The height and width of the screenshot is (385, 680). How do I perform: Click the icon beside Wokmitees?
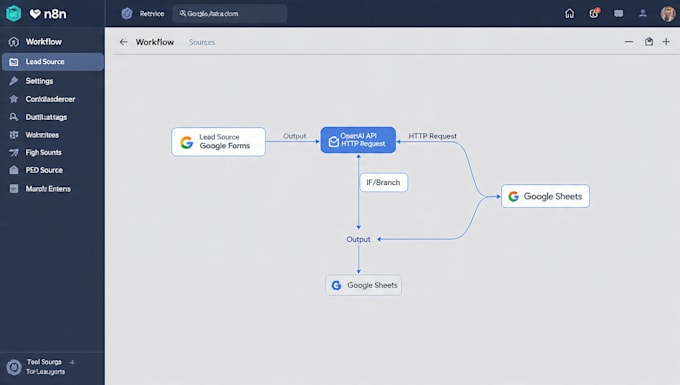14,135
